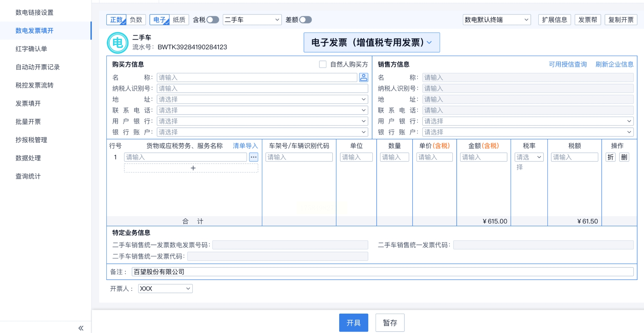Select the 负数 tab
This screenshot has height=333, width=644.
tap(136, 20)
